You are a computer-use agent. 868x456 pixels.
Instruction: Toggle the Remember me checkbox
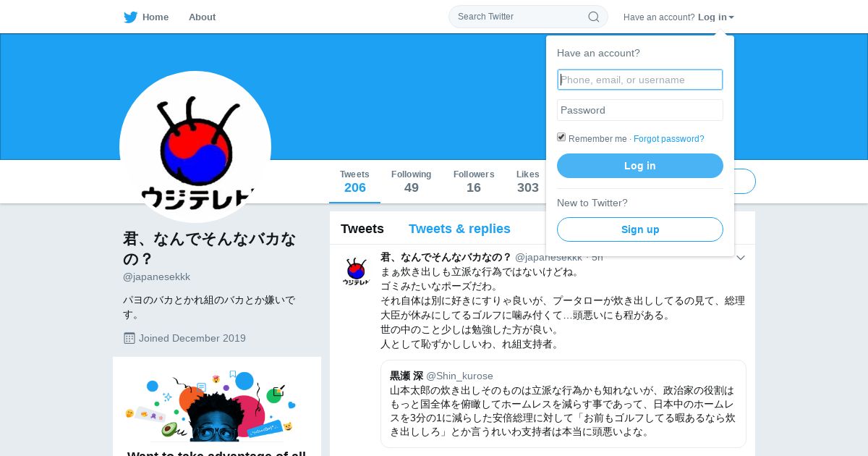[x=561, y=138]
